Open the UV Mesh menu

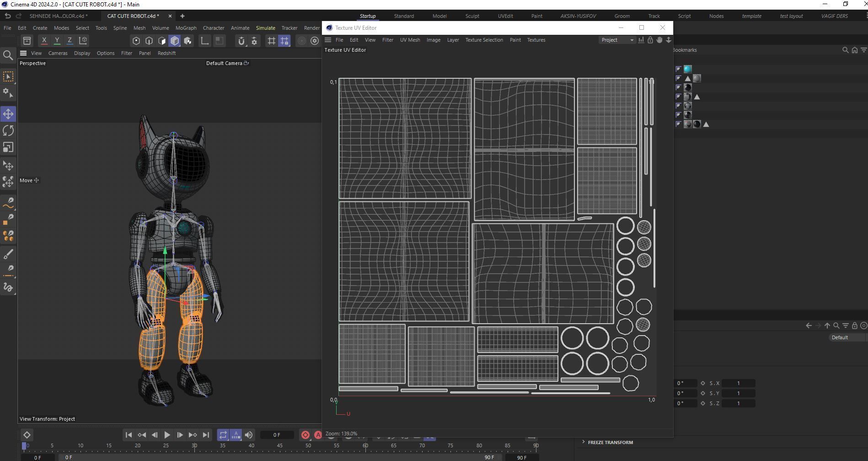410,40
